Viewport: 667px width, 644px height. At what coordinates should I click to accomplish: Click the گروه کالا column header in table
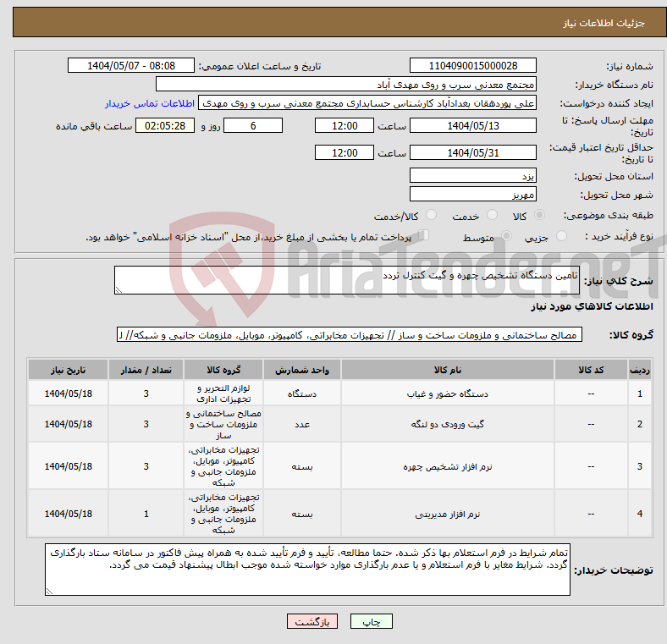223,370
